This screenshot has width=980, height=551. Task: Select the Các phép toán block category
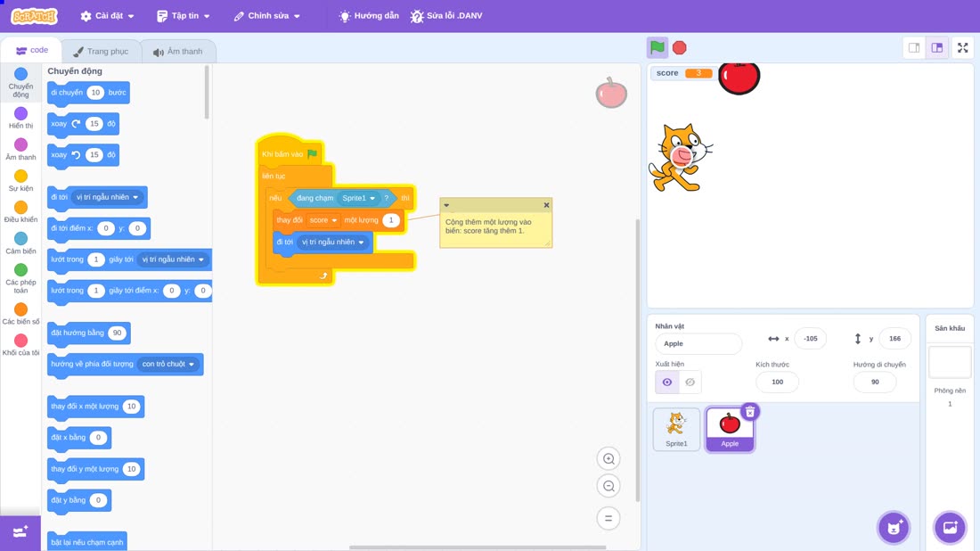click(x=20, y=278)
